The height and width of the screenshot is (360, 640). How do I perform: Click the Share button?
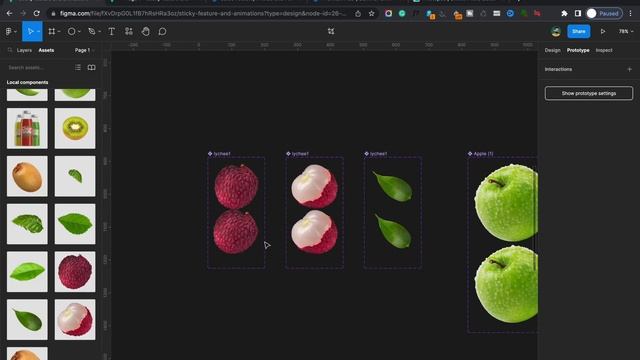[x=579, y=31]
